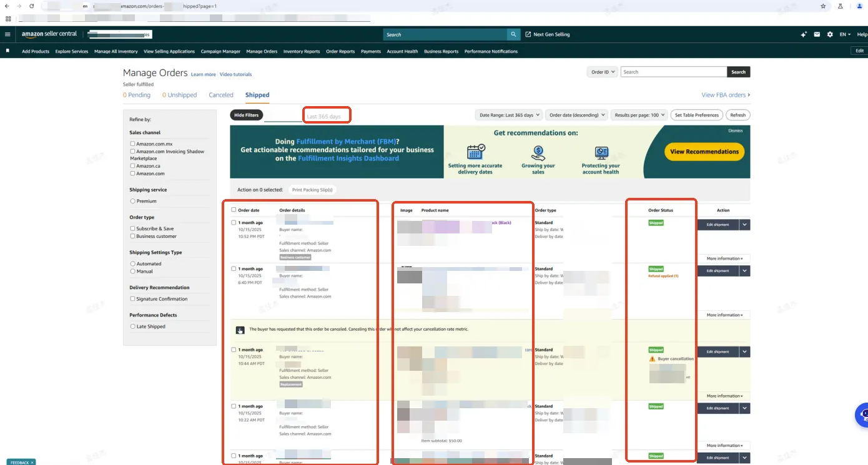This screenshot has width=868, height=465.
Task: Open the settings gear icon
Action: tap(830, 34)
